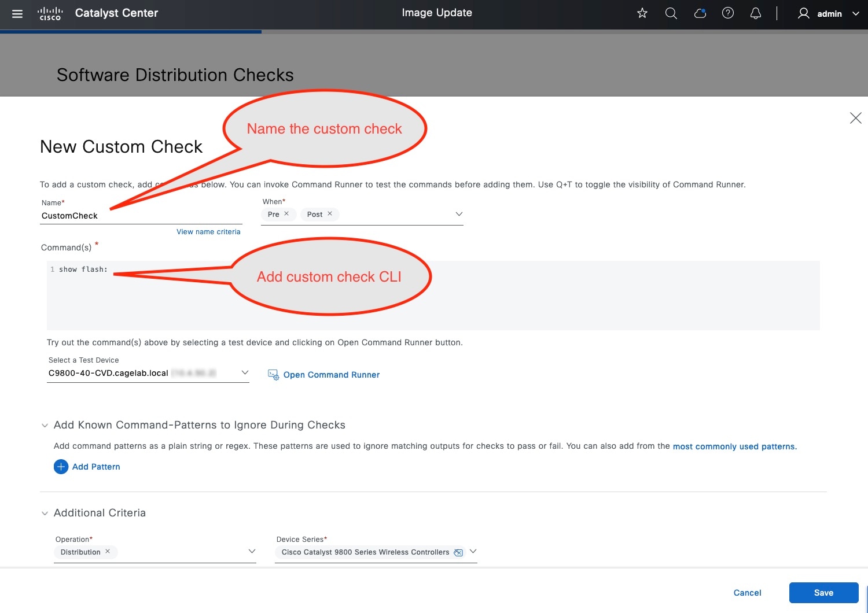Remove the Distribution operation tag
Image resolution: width=868 pixels, height=613 pixels.
(108, 552)
